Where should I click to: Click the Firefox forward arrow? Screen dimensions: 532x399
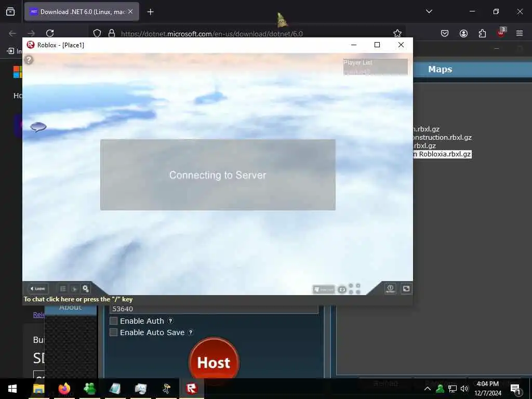pyautogui.click(x=31, y=33)
